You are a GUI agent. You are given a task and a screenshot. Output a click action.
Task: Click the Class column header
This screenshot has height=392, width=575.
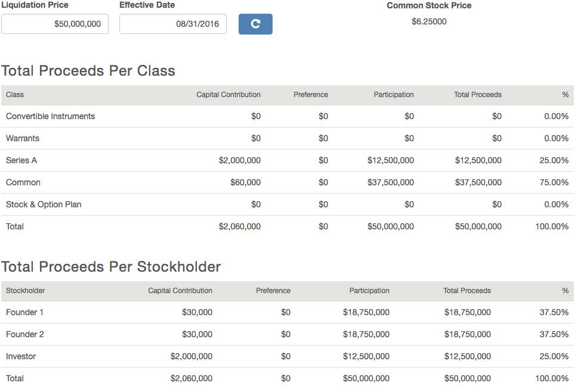[15, 95]
